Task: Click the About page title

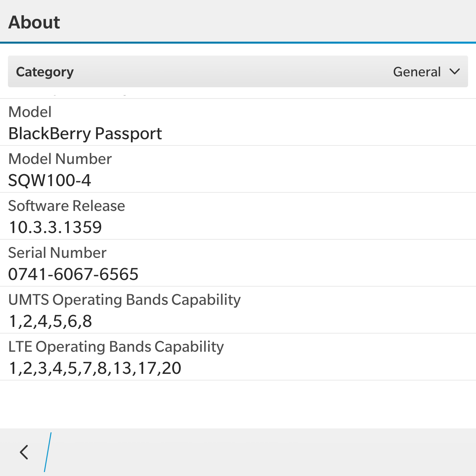Action: pos(34,22)
